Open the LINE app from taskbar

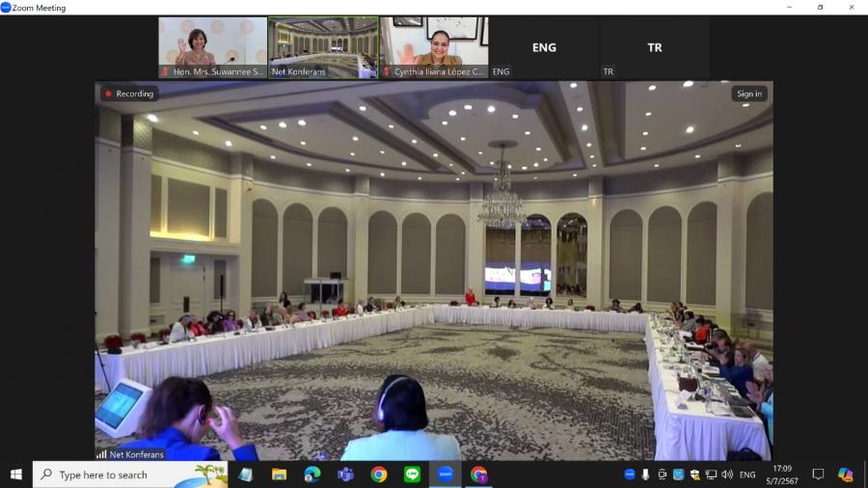(x=412, y=474)
